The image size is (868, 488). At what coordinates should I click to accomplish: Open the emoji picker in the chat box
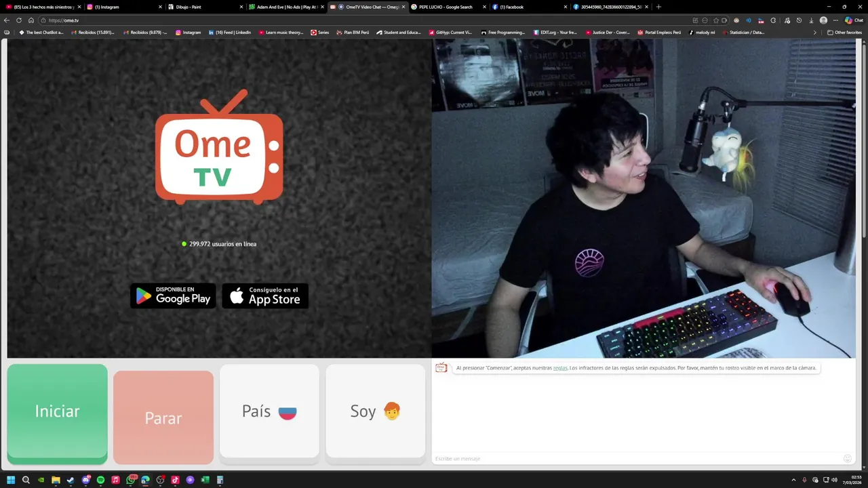(847, 459)
